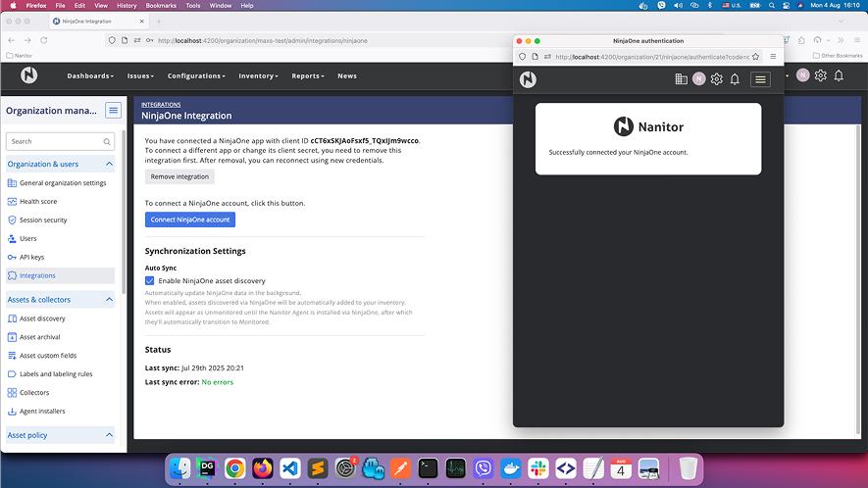The height and width of the screenshot is (488, 868).
Task: Open the Inventory dropdown menu
Action: click(x=259, y=75)
